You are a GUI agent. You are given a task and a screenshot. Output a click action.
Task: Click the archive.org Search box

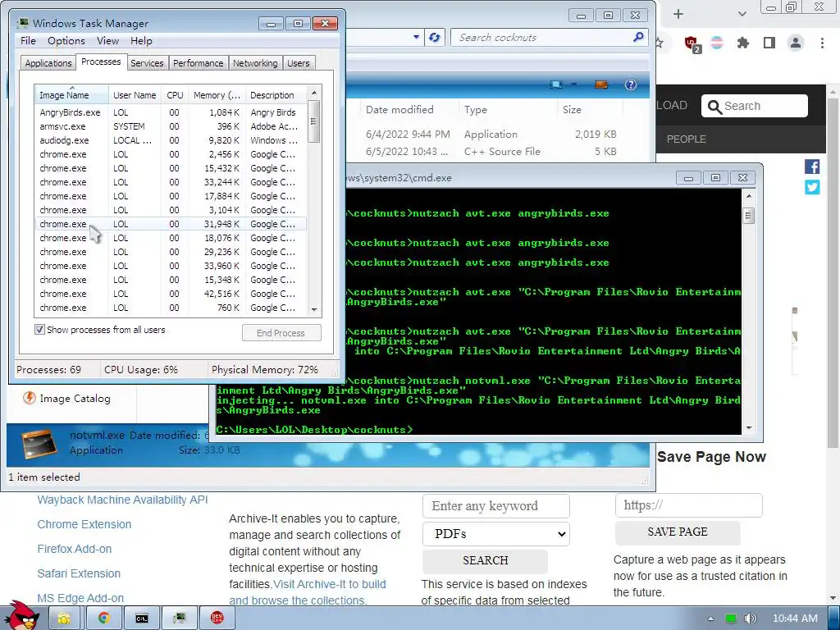[755, 106]
